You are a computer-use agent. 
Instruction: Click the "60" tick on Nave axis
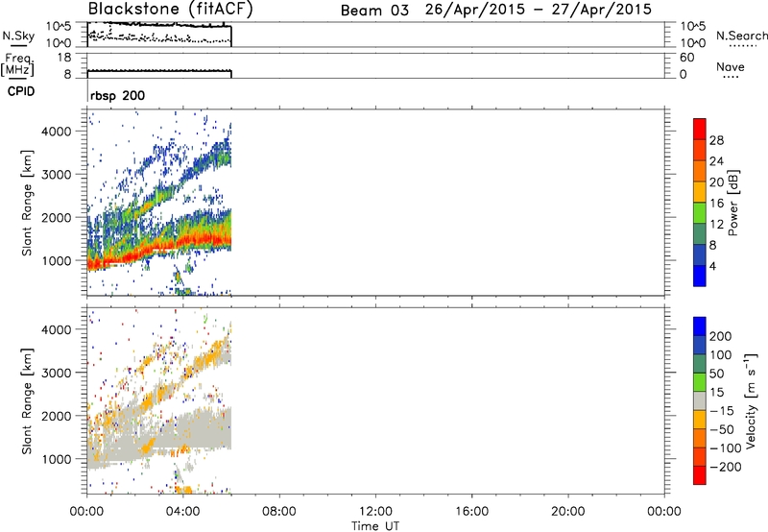(686, 58)
